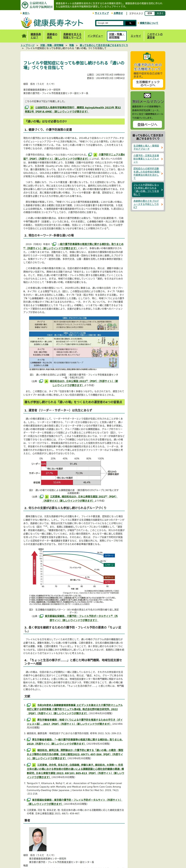Open reference 5 植田拓也 通いの場 link
The image size is (186, 868).
[x=75, y=754]
